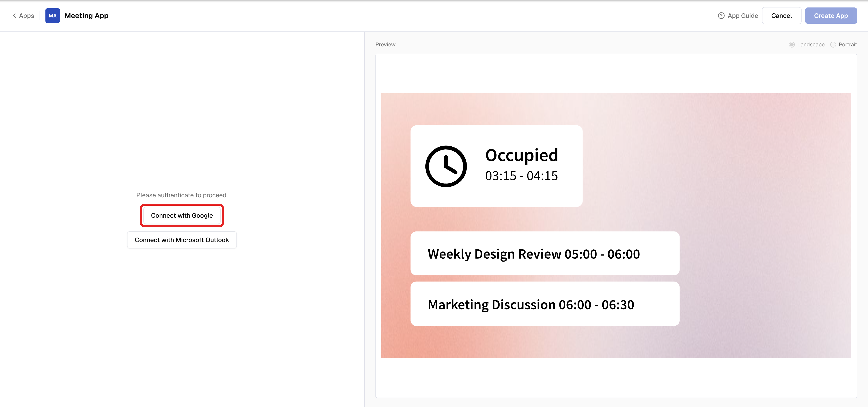868x408 pixels.
Task: Click the 'Please authenticate to proceed.' message
Action: pyautogui.click(x=182, y=195)
